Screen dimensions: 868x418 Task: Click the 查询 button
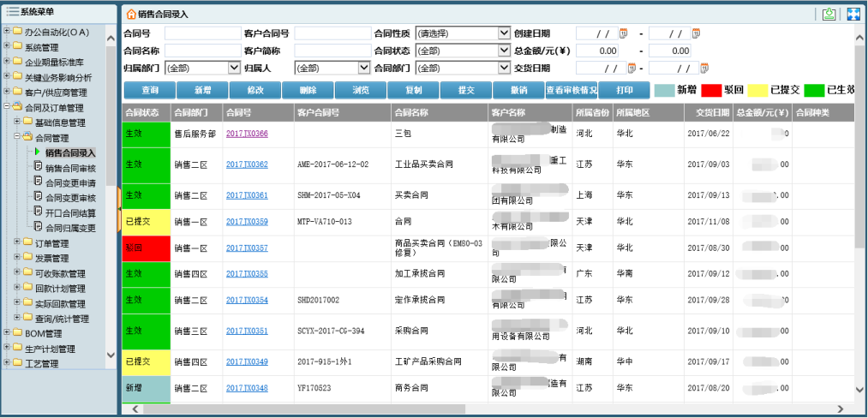150,90
